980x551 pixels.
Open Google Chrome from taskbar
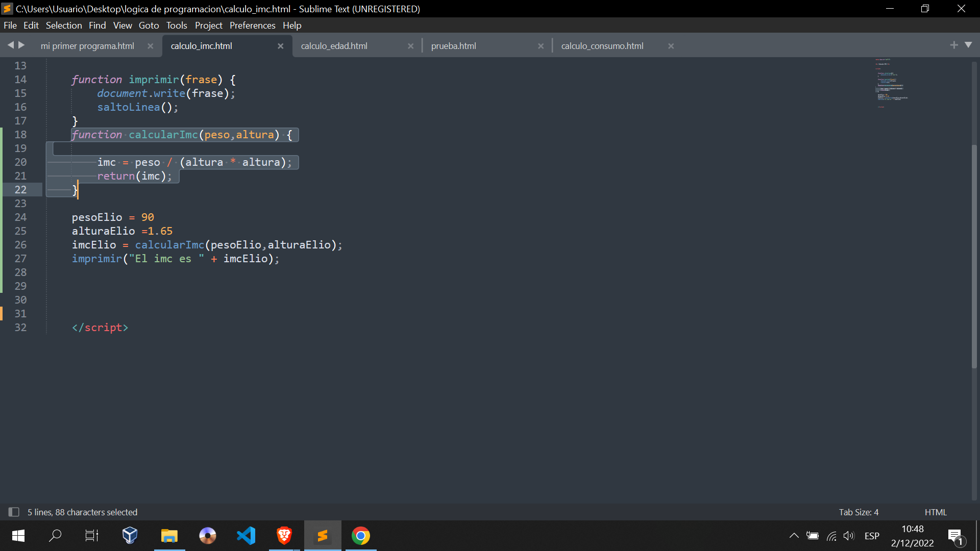(x=361, y=536)
